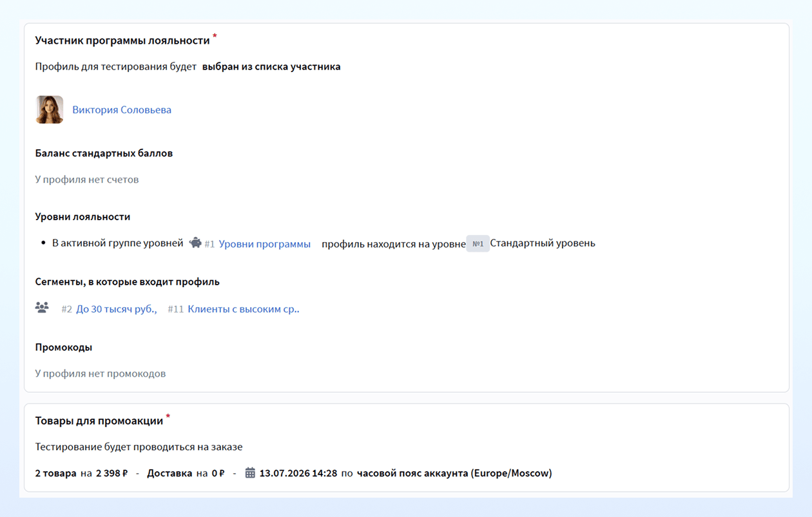Click text Тестирование будет проводиться на заказе
Screen dimensions: 812x517
(139, 447)
